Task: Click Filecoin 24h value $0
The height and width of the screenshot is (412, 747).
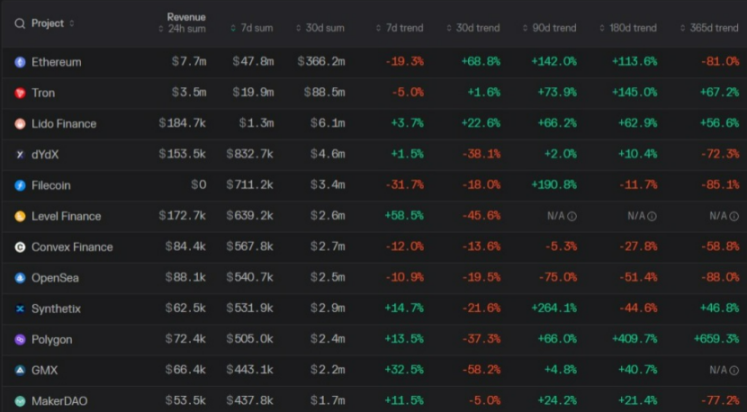Action: (199, 185)
